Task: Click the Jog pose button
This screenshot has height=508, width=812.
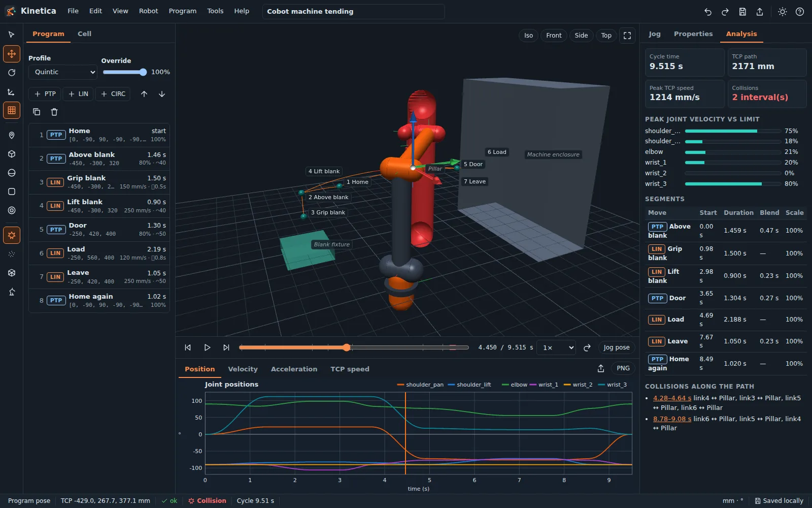Action: pyautogui.click(x=617, y=347)
